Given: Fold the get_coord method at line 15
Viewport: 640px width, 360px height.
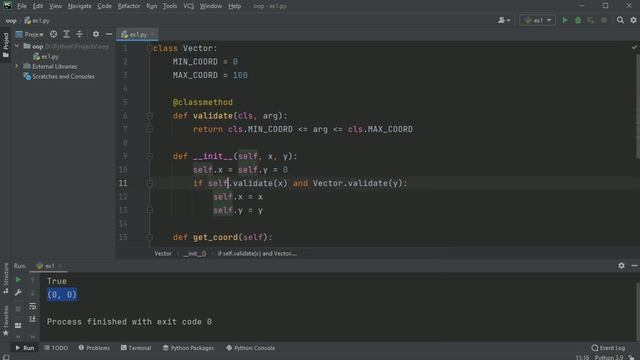Looking at the screenshot, I should pos(149,237).
